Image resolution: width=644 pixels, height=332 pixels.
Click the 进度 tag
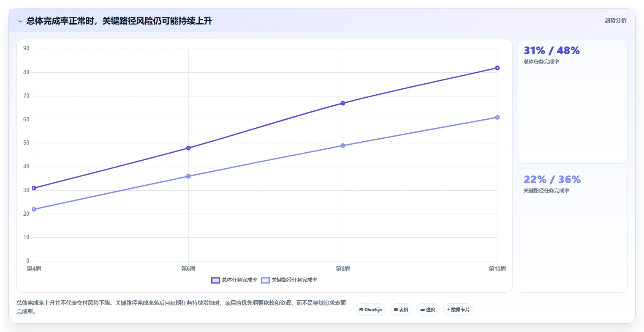428,310
